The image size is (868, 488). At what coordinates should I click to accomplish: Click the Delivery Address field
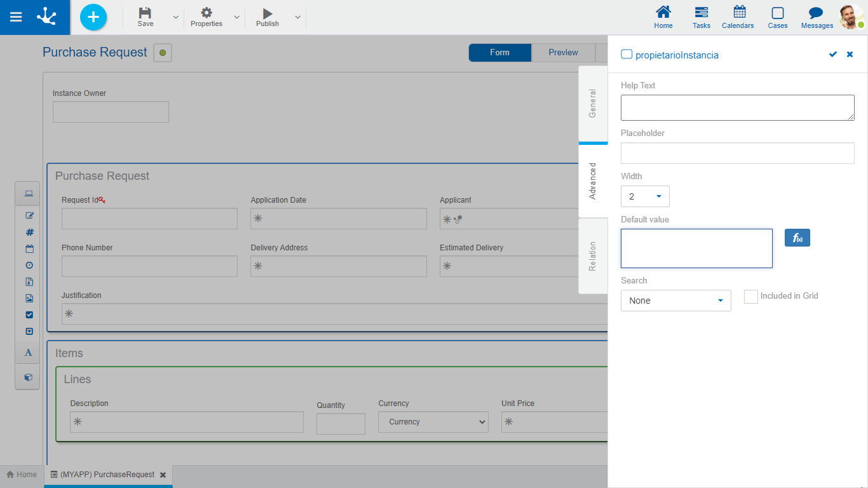coord(339,266)
